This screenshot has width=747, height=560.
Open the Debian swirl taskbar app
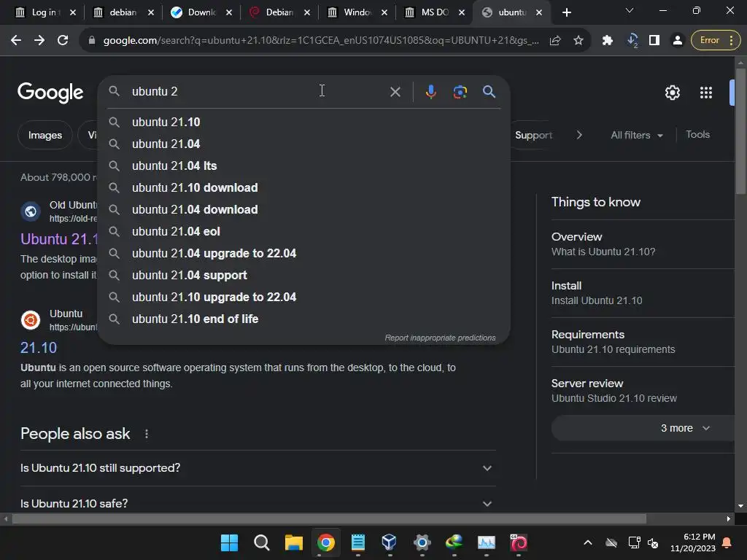pos(519,542)
